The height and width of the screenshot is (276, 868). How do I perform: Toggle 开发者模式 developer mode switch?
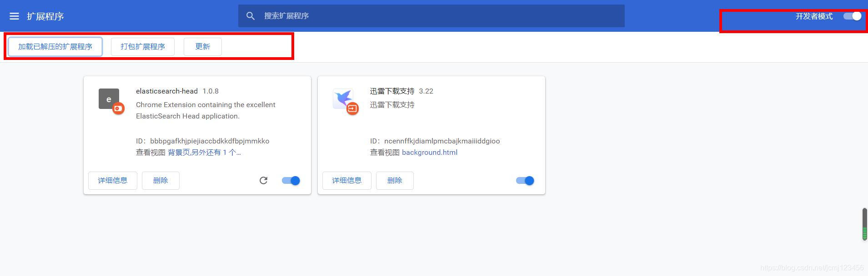(852, 16)
